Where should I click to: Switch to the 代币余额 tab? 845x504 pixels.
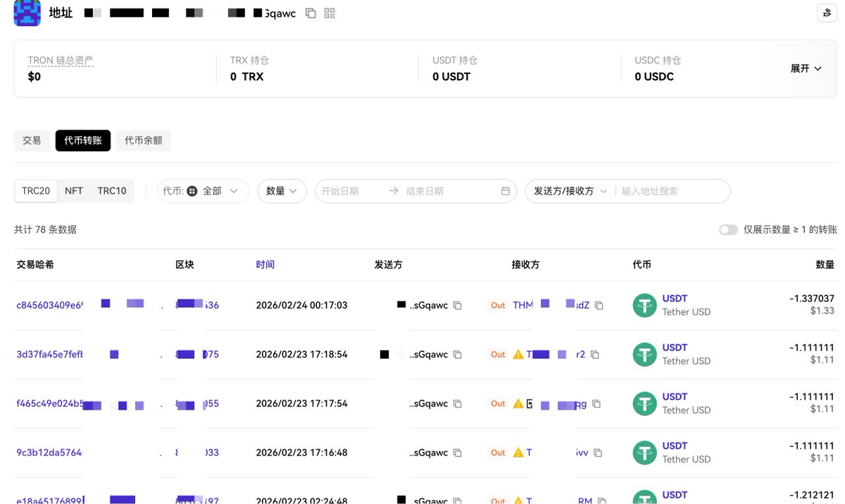point(143,141)
